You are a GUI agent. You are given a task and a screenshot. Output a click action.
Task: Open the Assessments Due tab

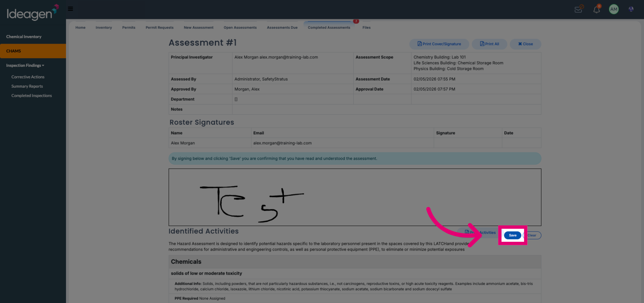[x=282, y=28]
